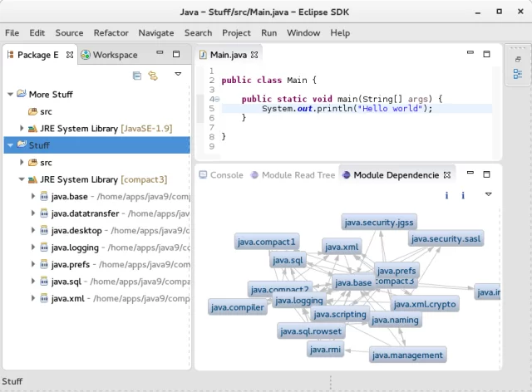
Task: Maximize the Main.java editor area
Action: [x=486, y=54]
